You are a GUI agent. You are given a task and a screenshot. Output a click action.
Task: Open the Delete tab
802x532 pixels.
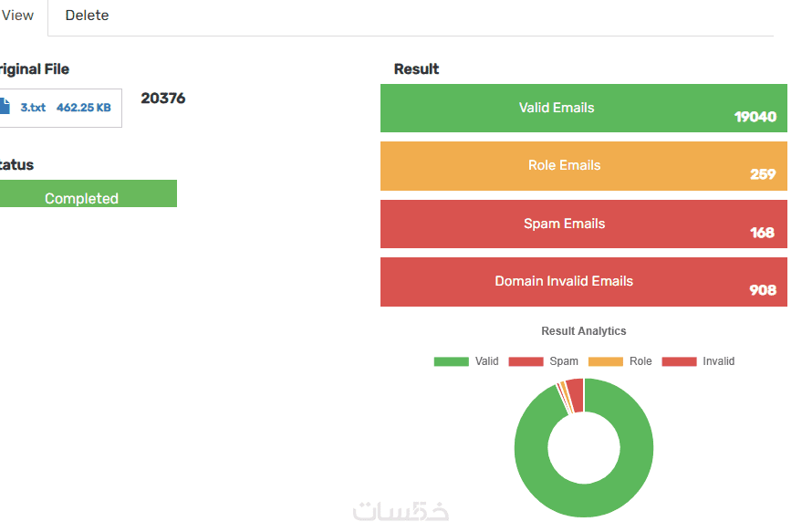tap(87, 16)
